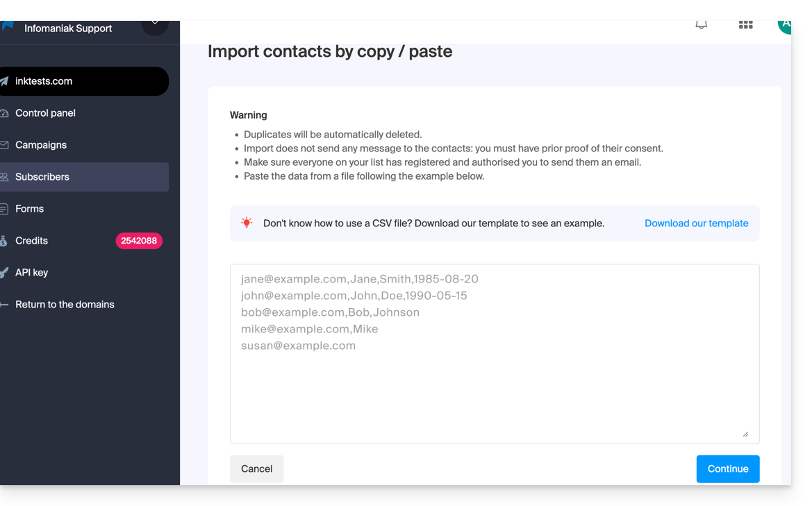The width and height of the screenshot is (812, 506).
Task: Click the paper plane icon beside inktests.com
Action: coord(5,81)
